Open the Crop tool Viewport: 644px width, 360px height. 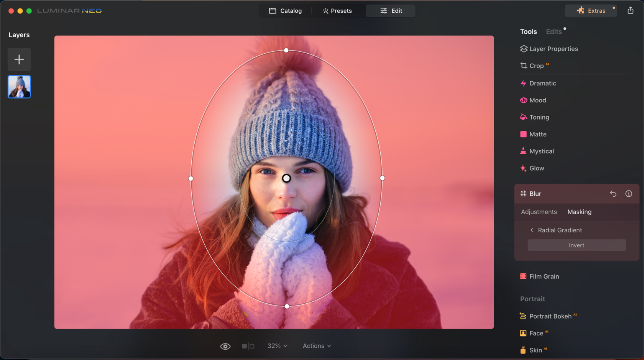click(x=536, y=66)
